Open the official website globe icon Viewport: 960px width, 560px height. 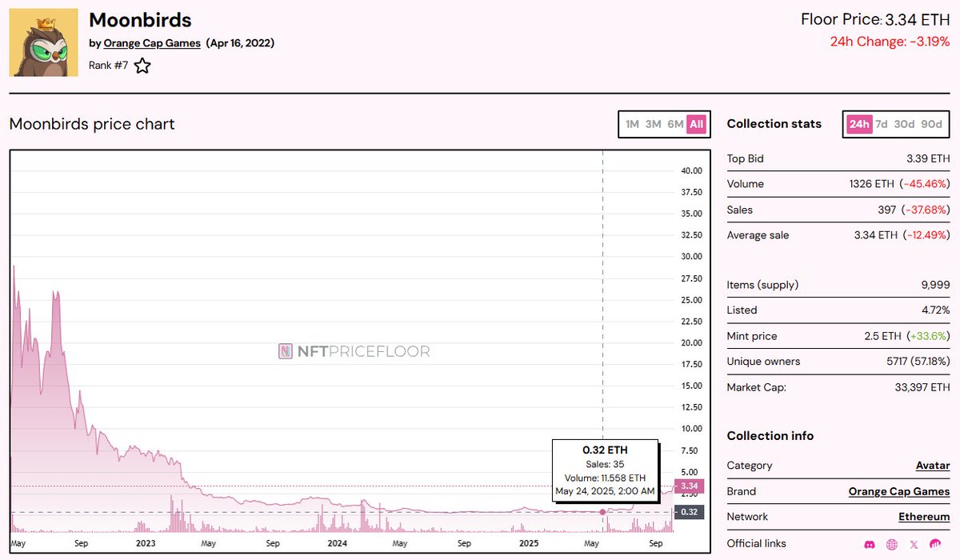[x=892, y=544]
